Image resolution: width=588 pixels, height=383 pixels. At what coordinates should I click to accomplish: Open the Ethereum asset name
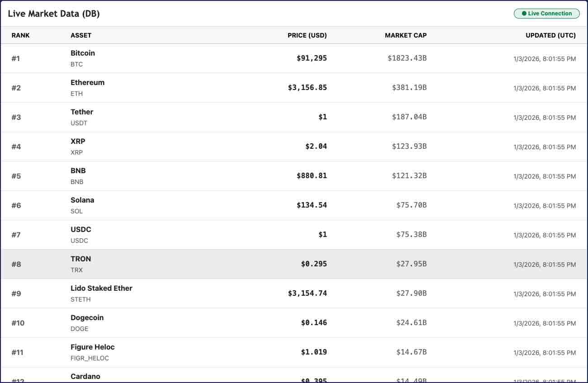87,83
